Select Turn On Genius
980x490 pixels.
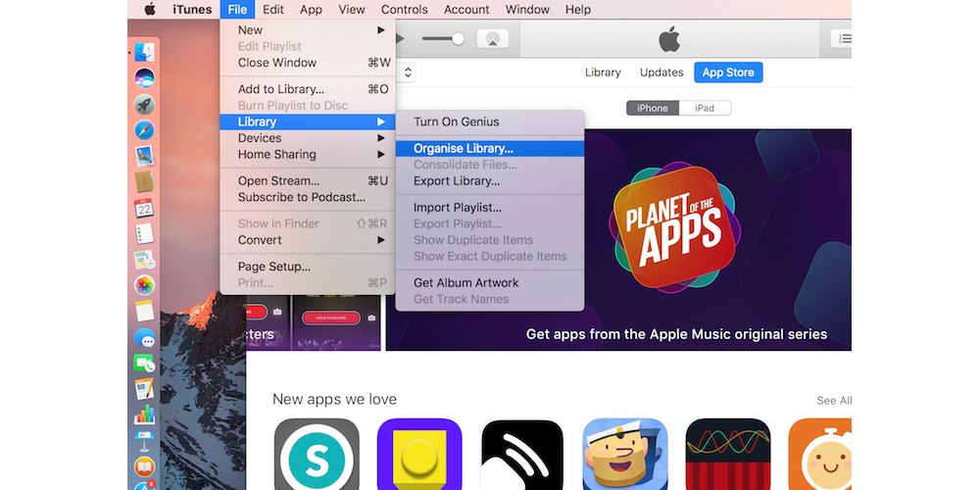pyautogui.click(x=490, y=122)
